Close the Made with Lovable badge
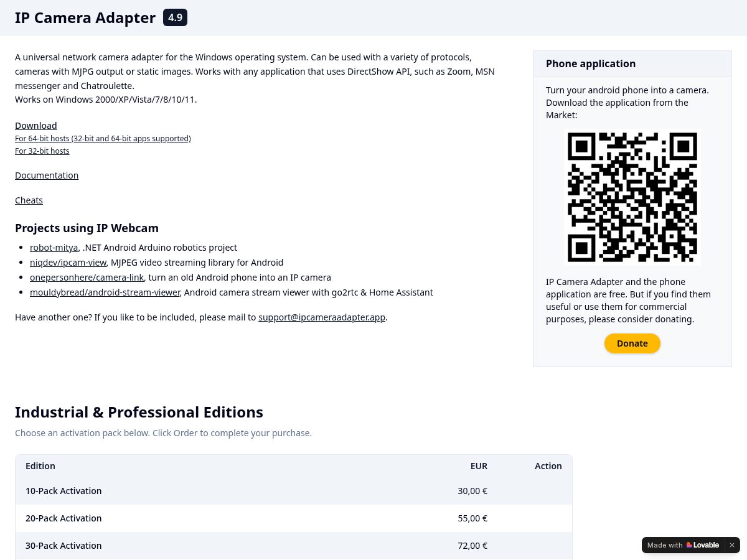The height and width of the screenshot is (560, 747). pos(732,545)
